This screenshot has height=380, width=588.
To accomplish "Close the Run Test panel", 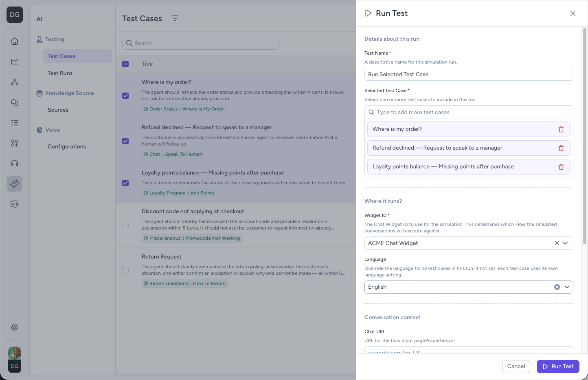I will (x=573, y=13).
